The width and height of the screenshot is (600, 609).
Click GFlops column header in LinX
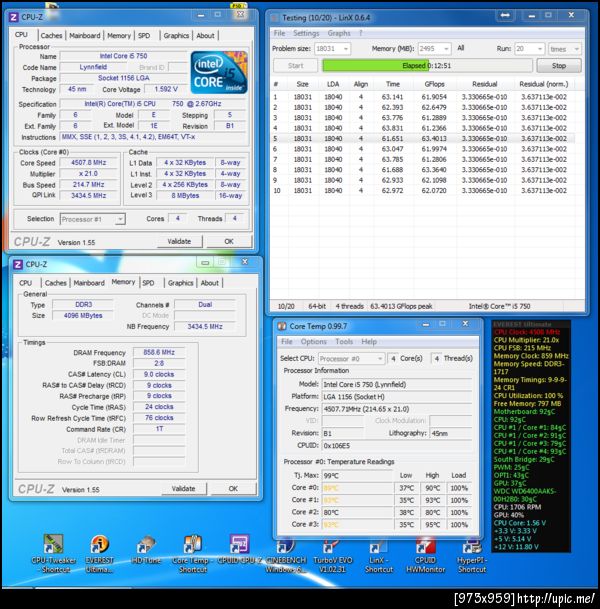tap(434, 84)
